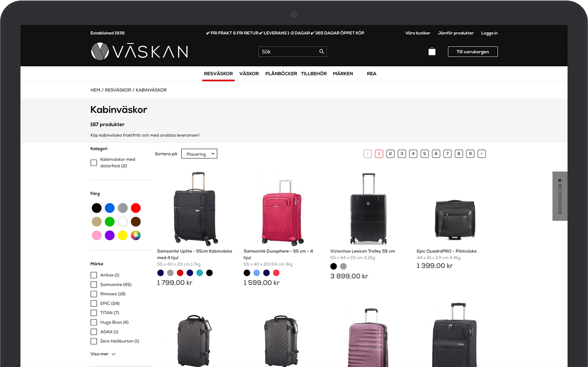The image size is (588, 367).
Task: Go to previous page arrow in pagination
Action: (x=367, y=154)
